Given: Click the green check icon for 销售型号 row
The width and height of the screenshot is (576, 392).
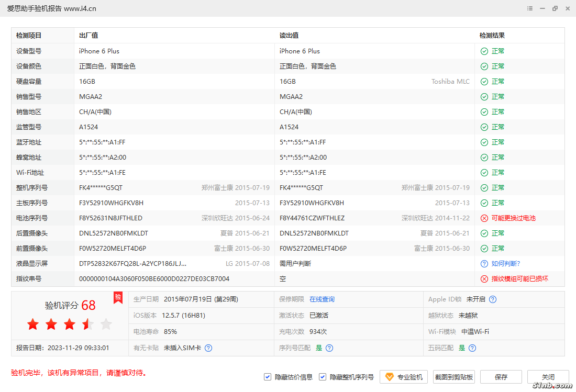Looking at the screenshot, I should click(484, 97).
